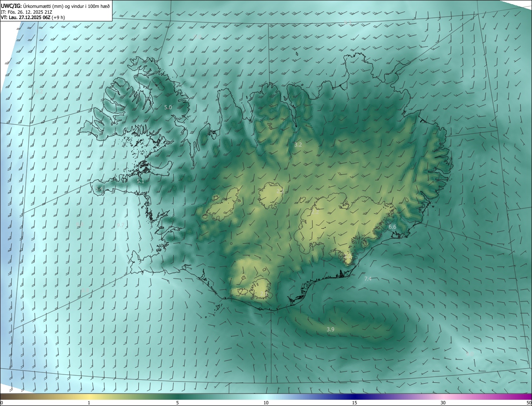Click the colour scale tick label "30"
Screen dimensions: 532x406
(443, 403)
